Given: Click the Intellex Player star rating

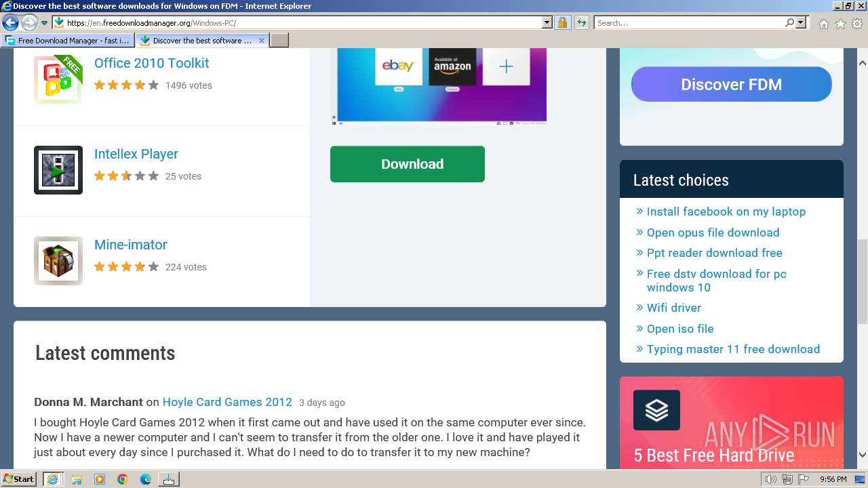Looking at the screenshot, I should (126, 176).
